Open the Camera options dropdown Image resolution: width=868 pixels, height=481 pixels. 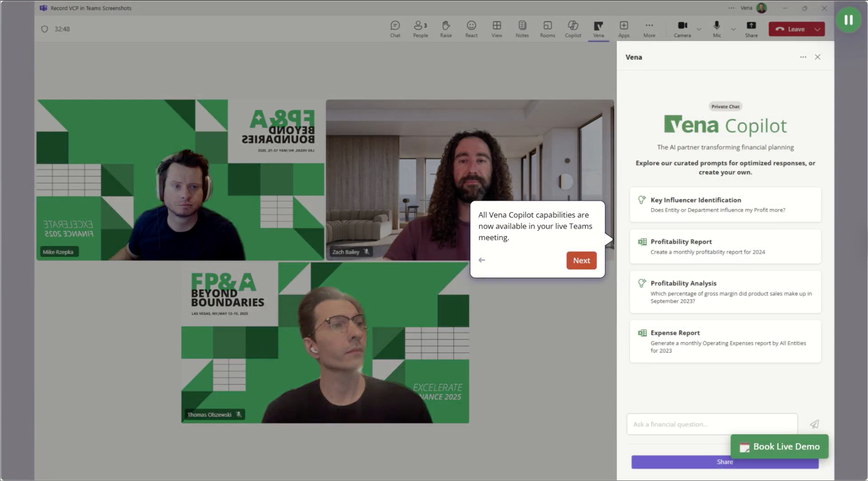point(698,29)
